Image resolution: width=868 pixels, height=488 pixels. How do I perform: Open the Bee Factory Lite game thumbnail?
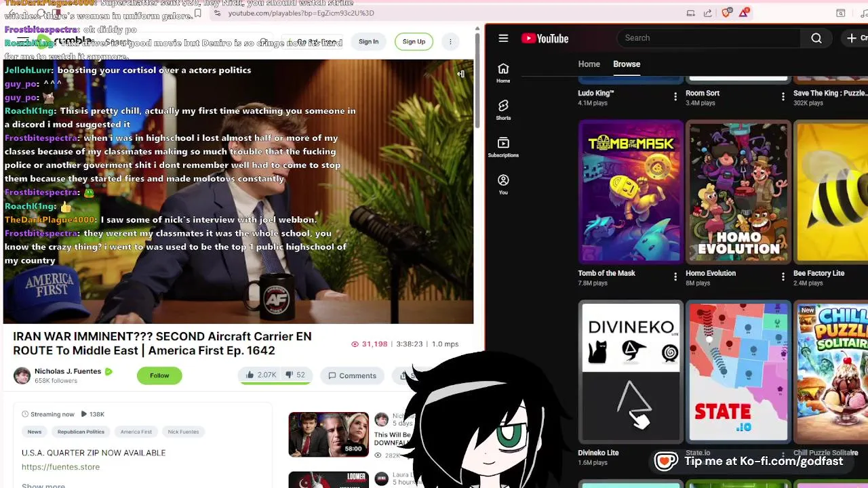[831, 192]
